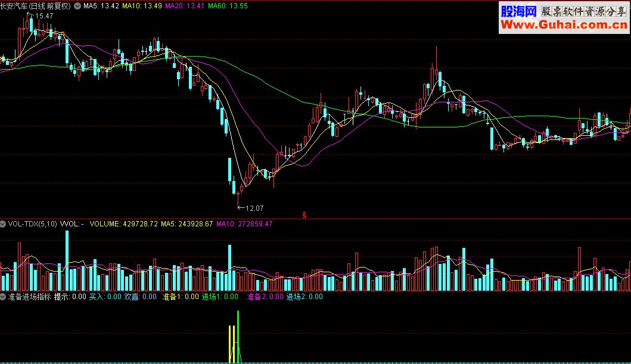Open the dropdown beside 长安汽车 chart title

[77, 6]
